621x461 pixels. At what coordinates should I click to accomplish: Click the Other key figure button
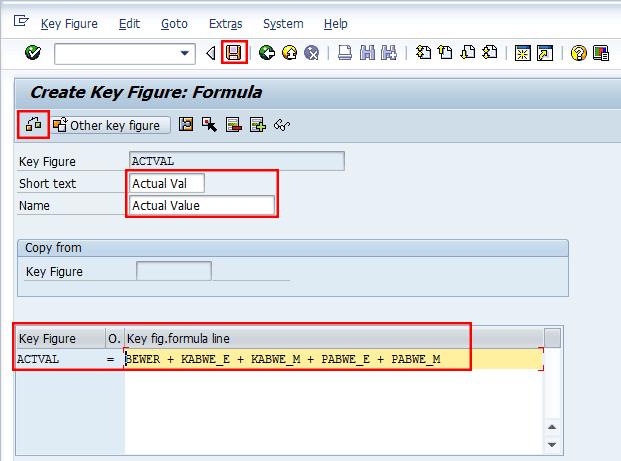pos(110,125)
